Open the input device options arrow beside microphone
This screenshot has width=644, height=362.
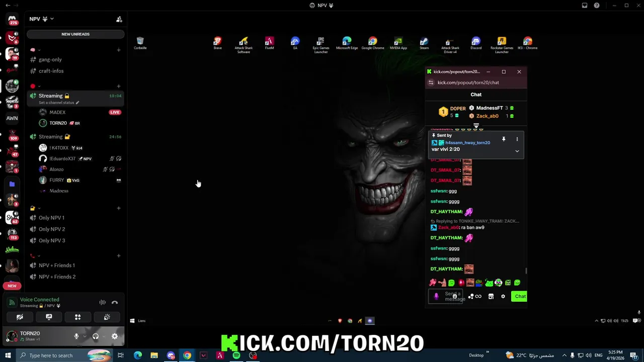tap(84, 336)
